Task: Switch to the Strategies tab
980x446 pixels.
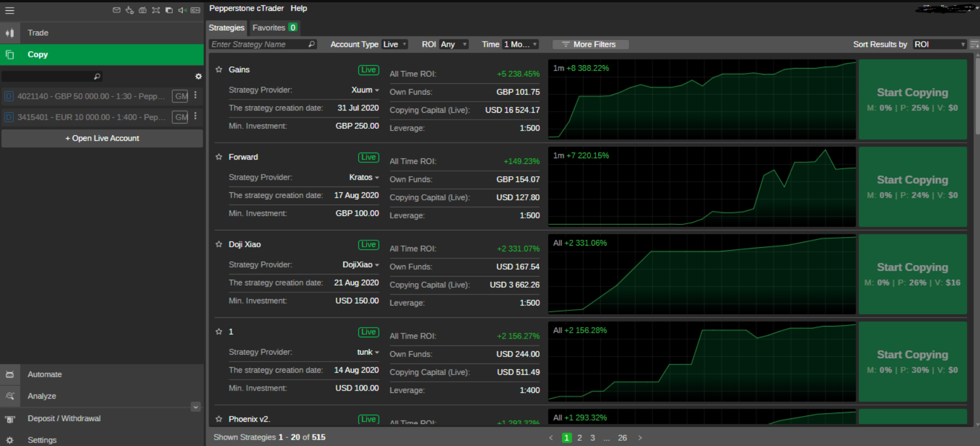Action: (227, 28)
